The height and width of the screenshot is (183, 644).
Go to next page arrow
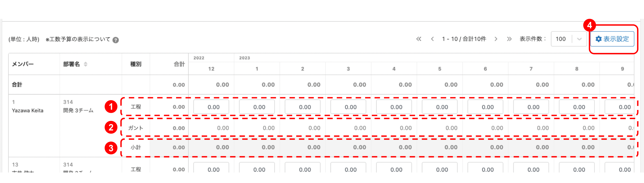point(496,39)
